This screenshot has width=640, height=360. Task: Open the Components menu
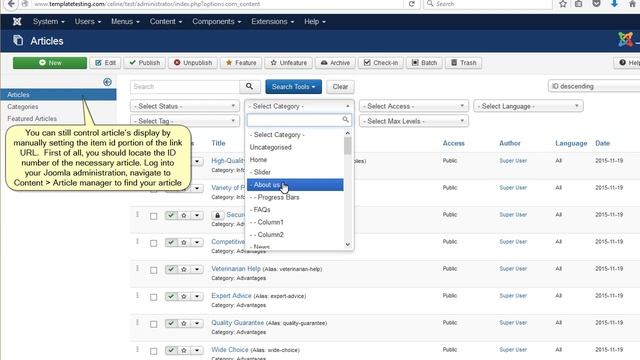[217, 22]
